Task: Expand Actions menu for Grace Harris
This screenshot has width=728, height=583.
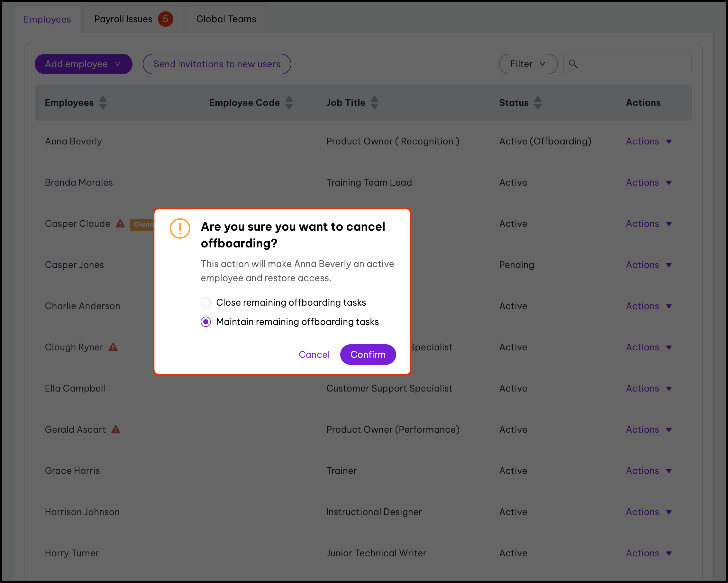Action: tap(648, 470)
